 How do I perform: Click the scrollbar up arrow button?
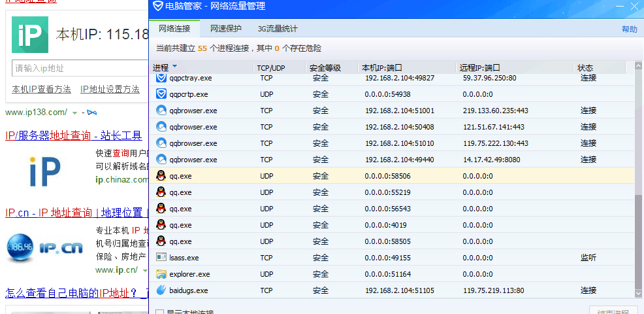coord(638,66)
